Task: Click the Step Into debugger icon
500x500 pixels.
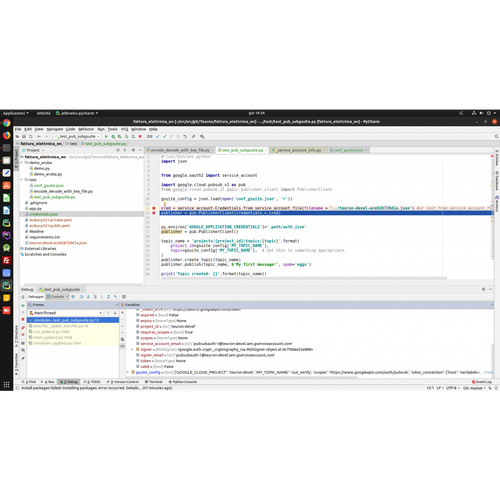Action: [88, 297]
